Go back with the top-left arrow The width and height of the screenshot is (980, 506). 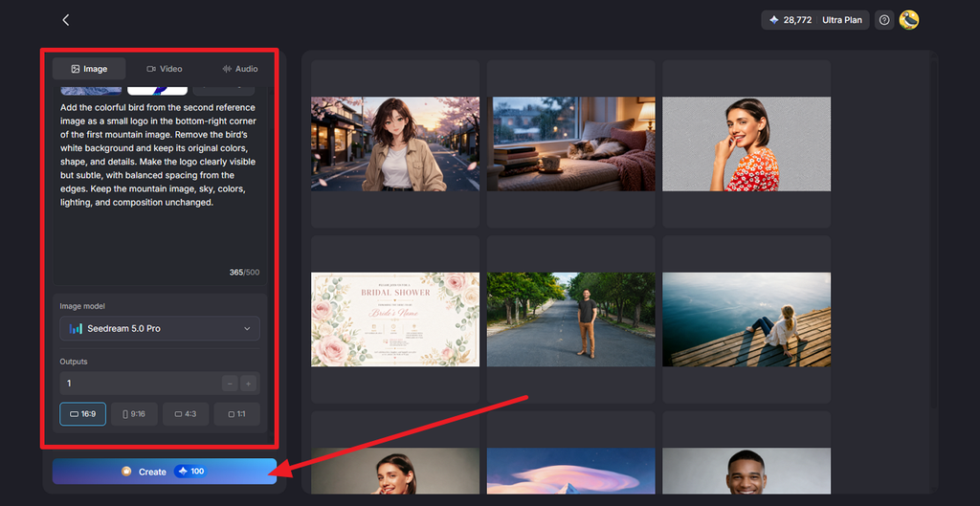point(66,20)
